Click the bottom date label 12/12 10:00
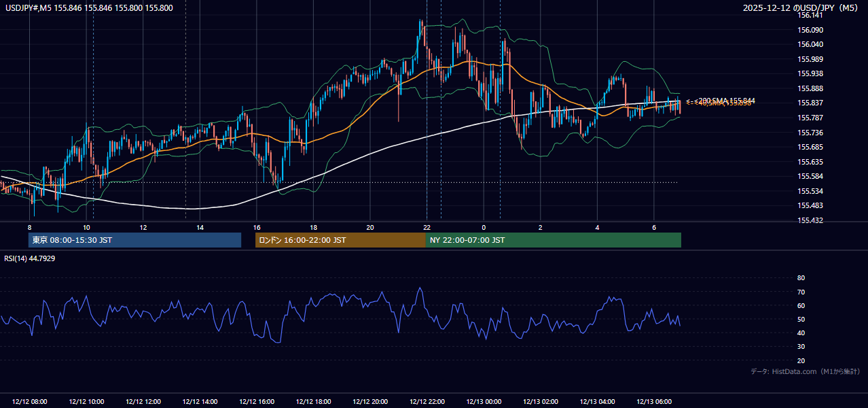This screenshot has height=408, width=868. [86, 402]
